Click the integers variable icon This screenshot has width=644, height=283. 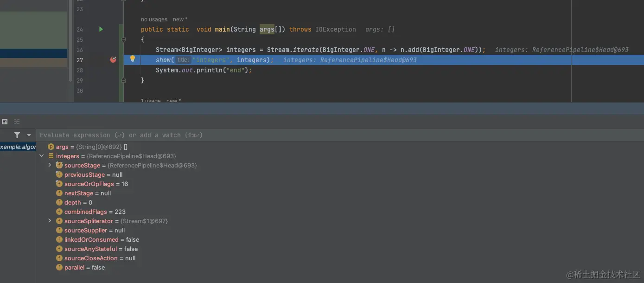tap(51, 156)
